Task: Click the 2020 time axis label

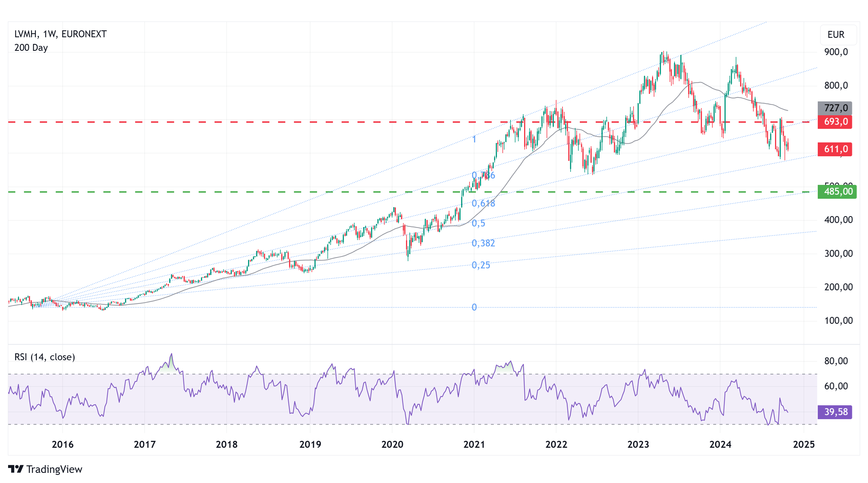Action: [x=392, y=444]
